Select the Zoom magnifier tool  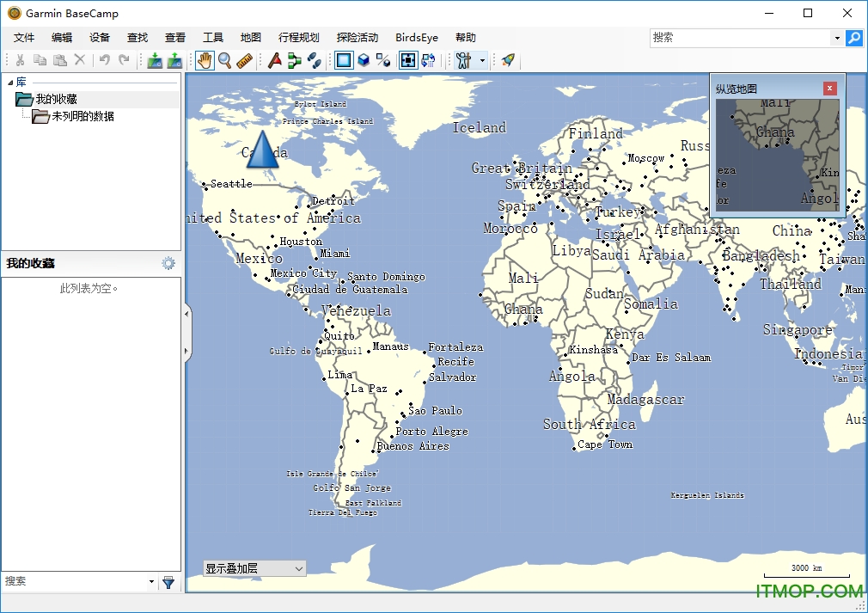click(225, 60)
